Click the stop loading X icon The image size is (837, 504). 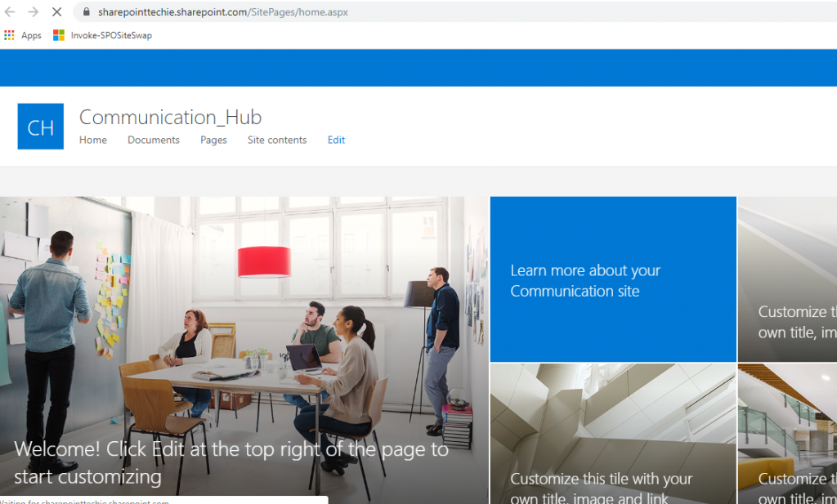[x=56, y=12]
